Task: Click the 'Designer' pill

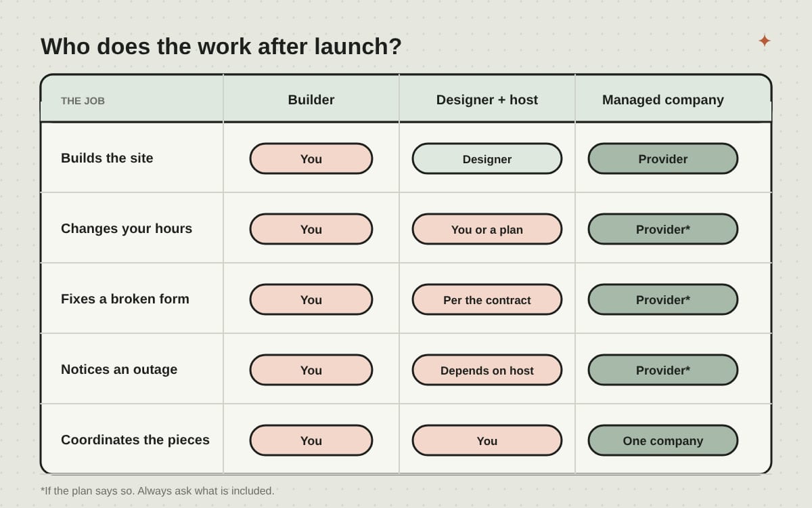Action: click(487, 158)
